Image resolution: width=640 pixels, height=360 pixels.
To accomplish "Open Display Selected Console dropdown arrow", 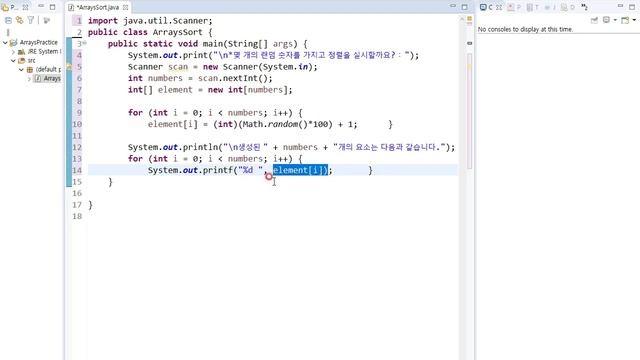I will 615,20.
